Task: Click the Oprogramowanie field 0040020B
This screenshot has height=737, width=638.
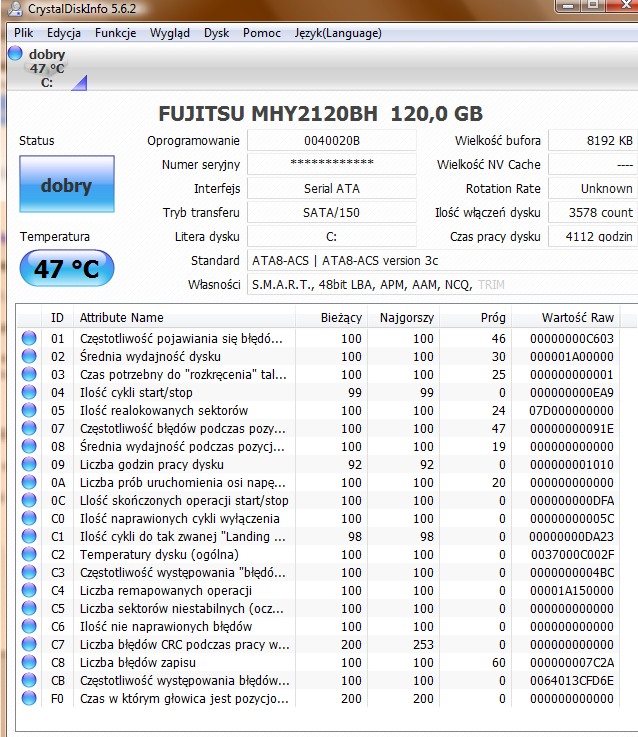Action: pos(332,141)
